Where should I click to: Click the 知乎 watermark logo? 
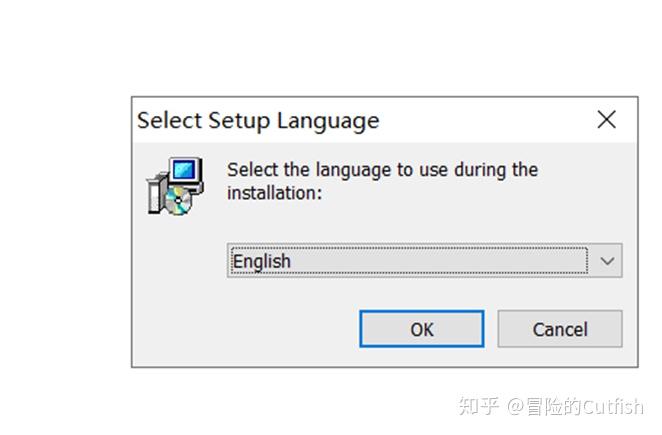click(478, 406)
